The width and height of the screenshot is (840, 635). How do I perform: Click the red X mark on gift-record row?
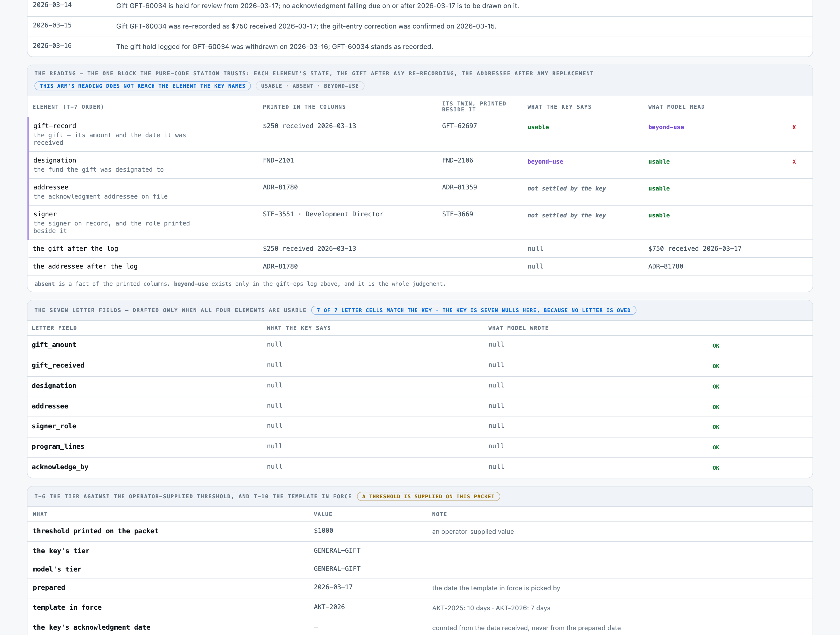pyautogui.click(x=794, y=127)
